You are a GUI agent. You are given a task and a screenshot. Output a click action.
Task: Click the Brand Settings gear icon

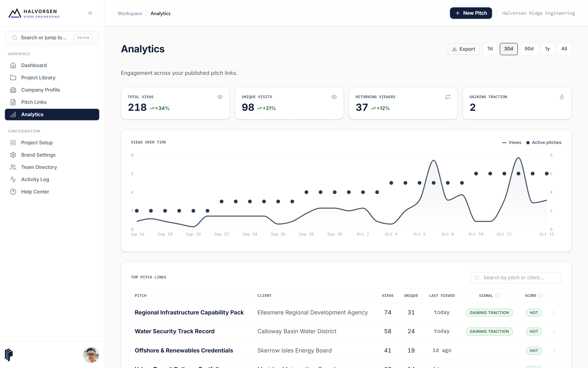tap(13, 155)
